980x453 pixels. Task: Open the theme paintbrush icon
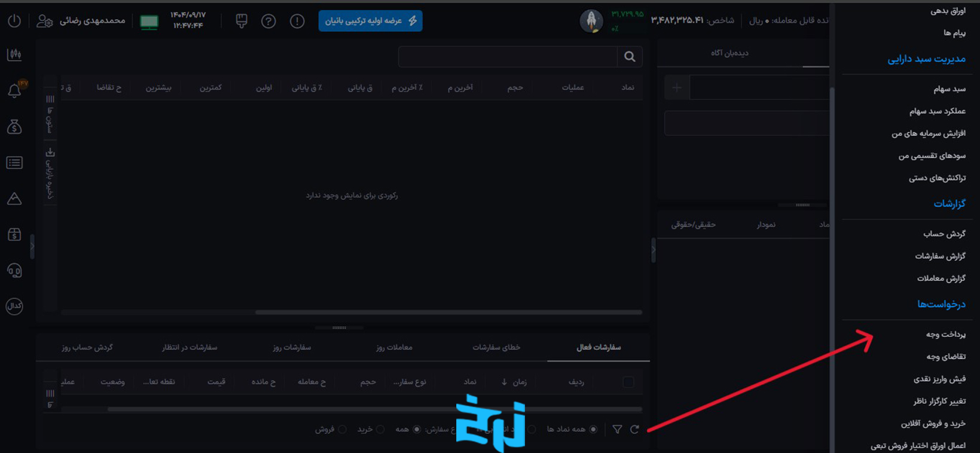click(x=242, y=21)
